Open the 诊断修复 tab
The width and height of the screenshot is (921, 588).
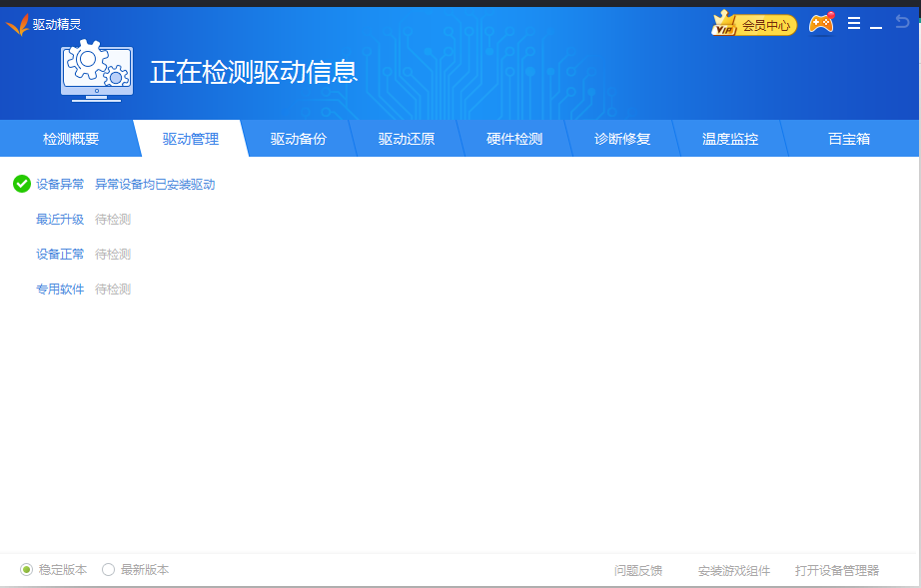click(x=622, y=139)
